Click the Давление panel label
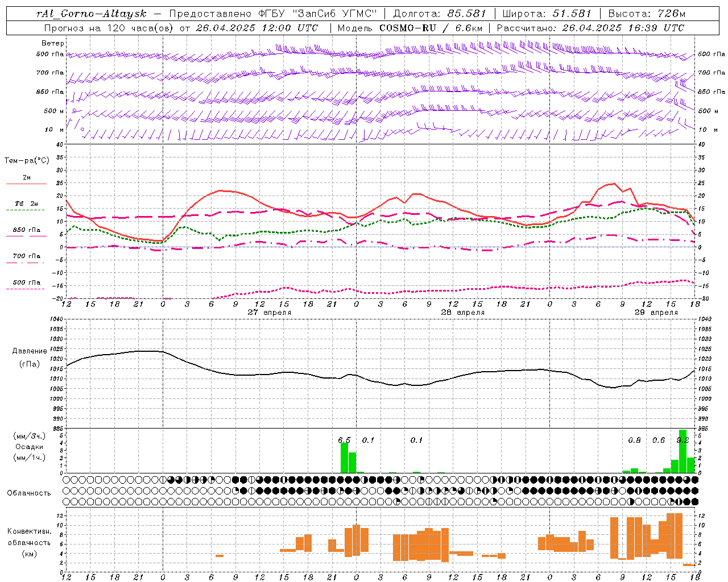728x582 pixels. pos(29,351)
